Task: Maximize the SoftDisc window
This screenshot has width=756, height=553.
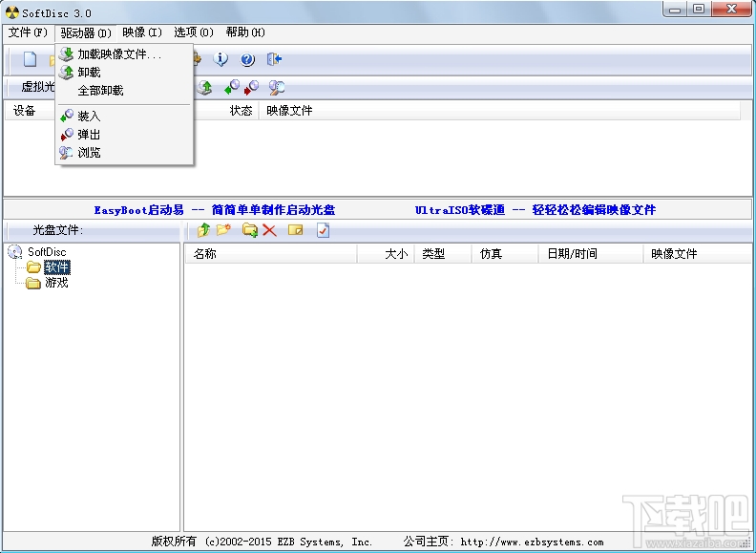Action: (699, 9)
